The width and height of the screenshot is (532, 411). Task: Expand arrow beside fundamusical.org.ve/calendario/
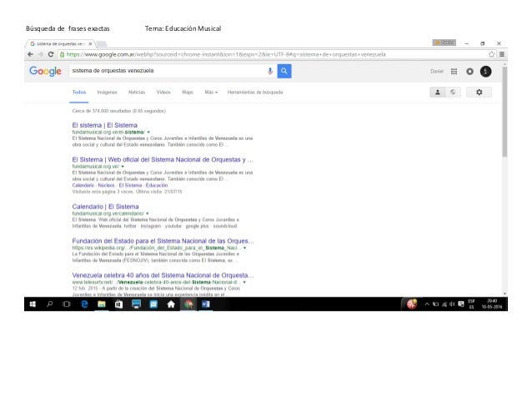tap(148, 213)
